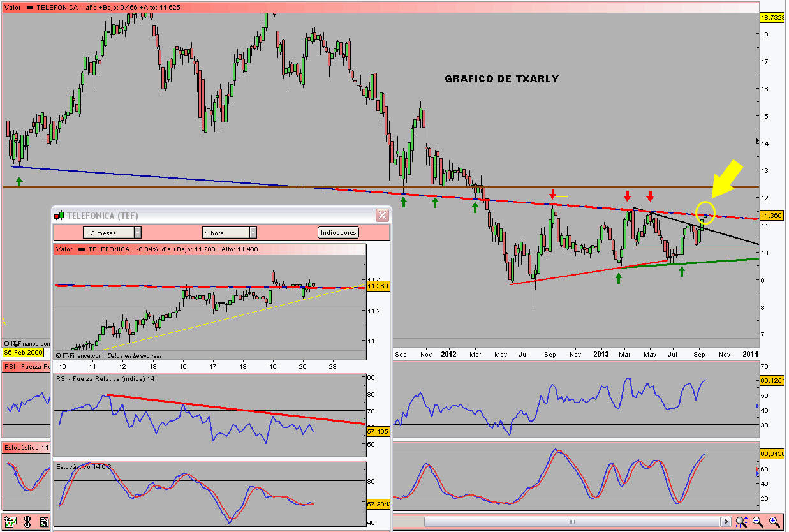Click the zoom out magnifier icon
This screenshot has height=532, width=789.
point(758,522)
